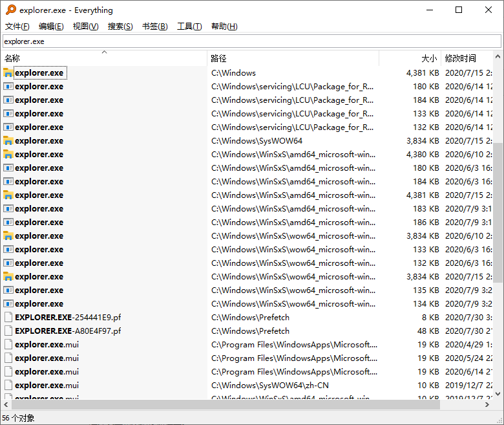Open the 搜索(S) menu
The width and height of the screenshot is (504, 425).
pos(120,27)
